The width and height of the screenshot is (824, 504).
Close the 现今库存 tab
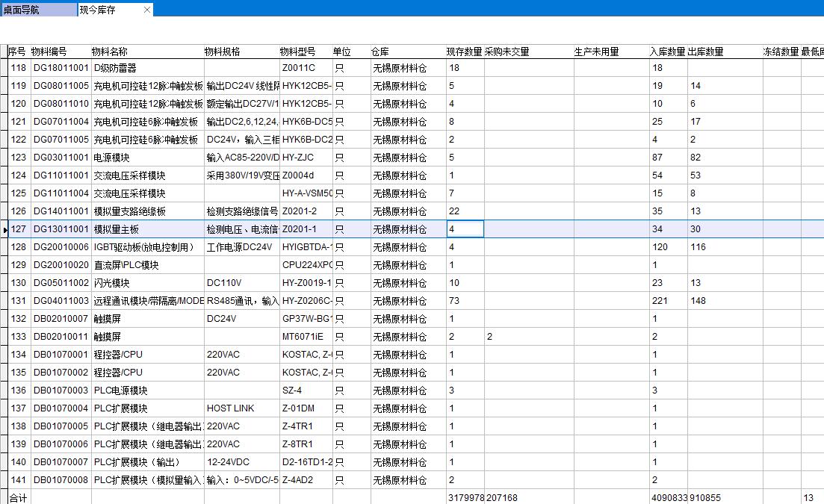tap(146, 10)
